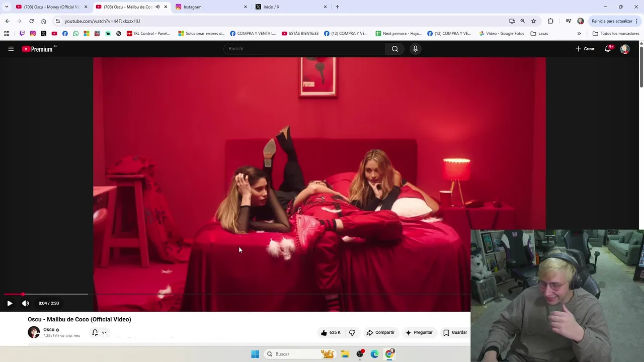Image resolution: width=644 pixels, height=362 pixels.
Task: Save the video with Guardar button
Action: [x=455, y=332]
